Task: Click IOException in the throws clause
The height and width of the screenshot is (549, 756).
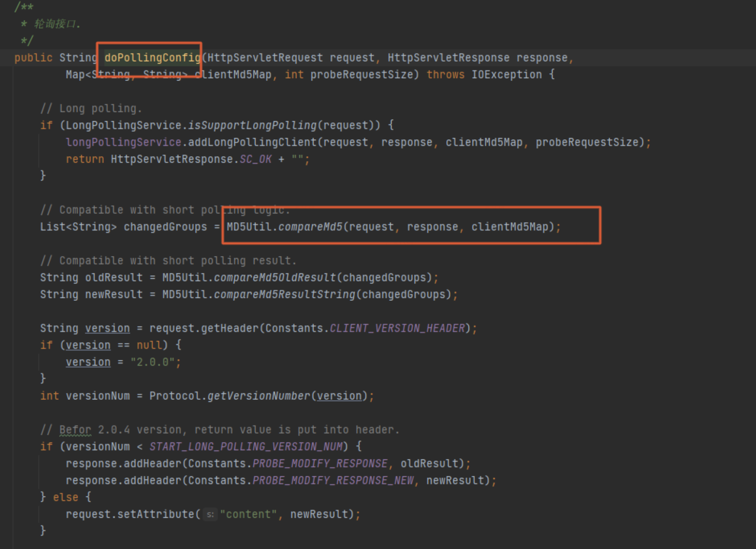Action: click(x=506, y=74)
